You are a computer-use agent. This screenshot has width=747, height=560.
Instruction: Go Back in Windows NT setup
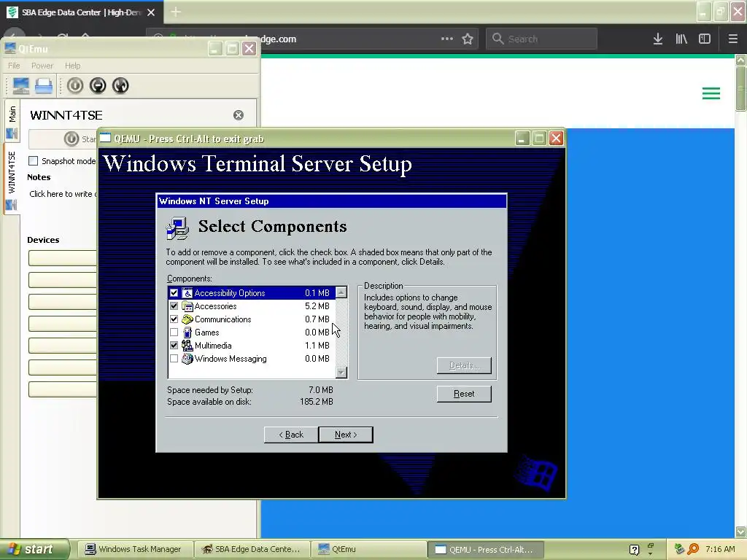point(291,435)
